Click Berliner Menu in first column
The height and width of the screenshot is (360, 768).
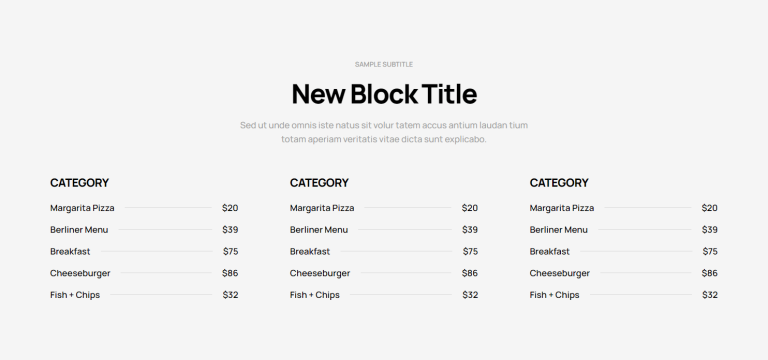[79, 230]
